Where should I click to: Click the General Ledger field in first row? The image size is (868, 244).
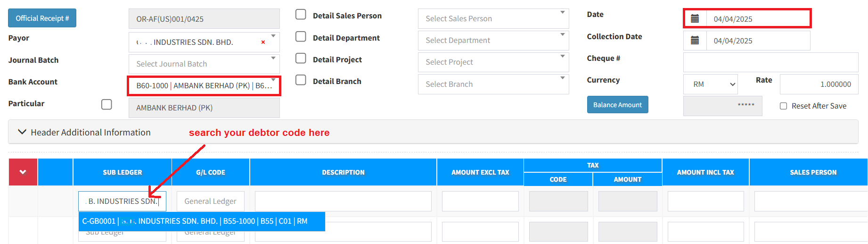click(x=210, y=202)
